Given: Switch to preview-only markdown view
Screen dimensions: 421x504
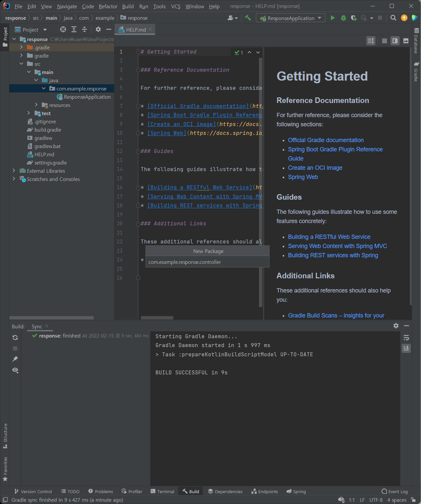Looking at the screenshot, I should 406,41.
